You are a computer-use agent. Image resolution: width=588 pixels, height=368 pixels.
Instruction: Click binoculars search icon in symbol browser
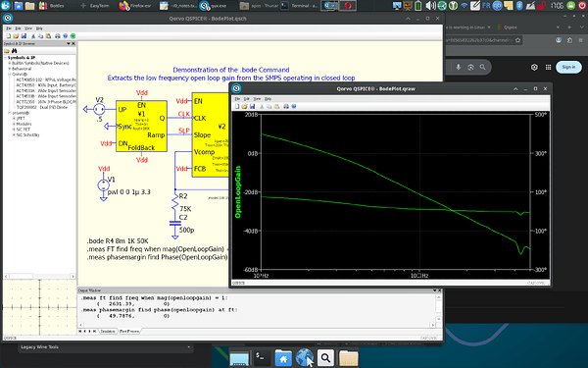(15, 51)
